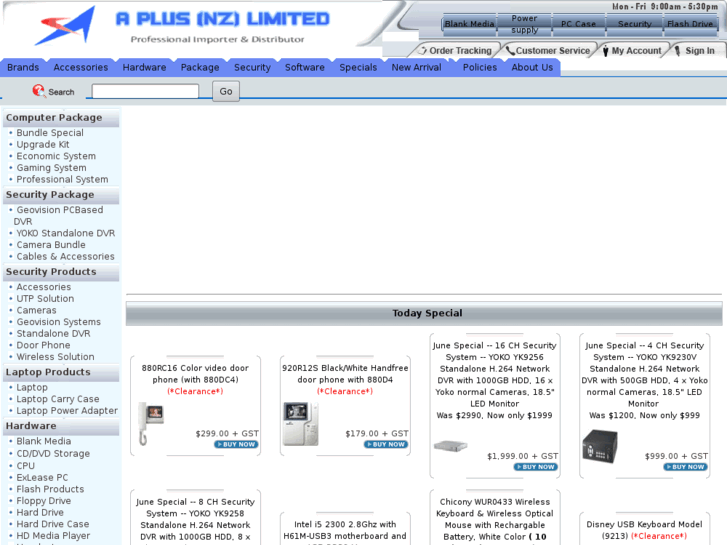727x545 pixels.
Task: Open Wireless Solution category
Action: (56, 357)
